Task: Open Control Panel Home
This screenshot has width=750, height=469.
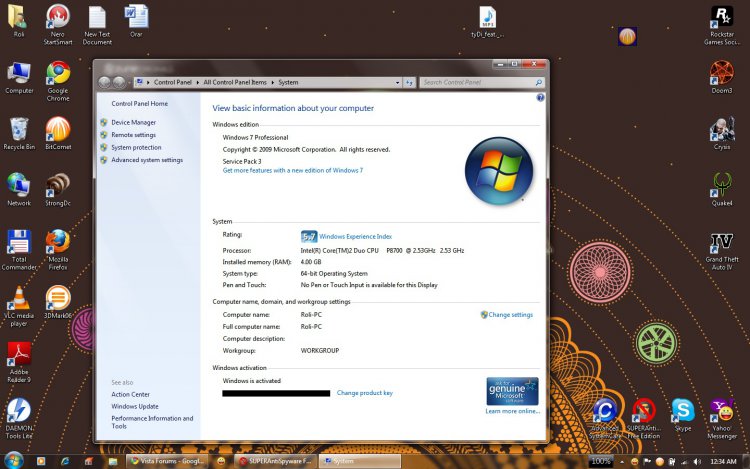Action: (140, 103)
